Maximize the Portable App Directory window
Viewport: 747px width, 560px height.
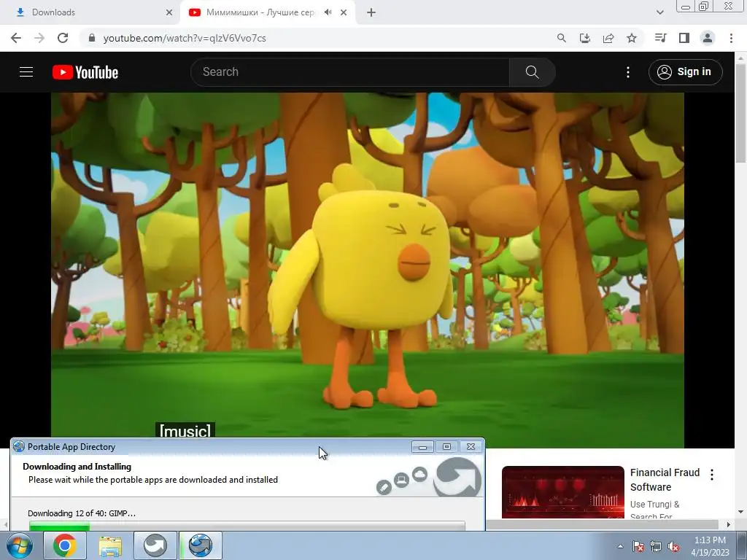coord(446,447)
